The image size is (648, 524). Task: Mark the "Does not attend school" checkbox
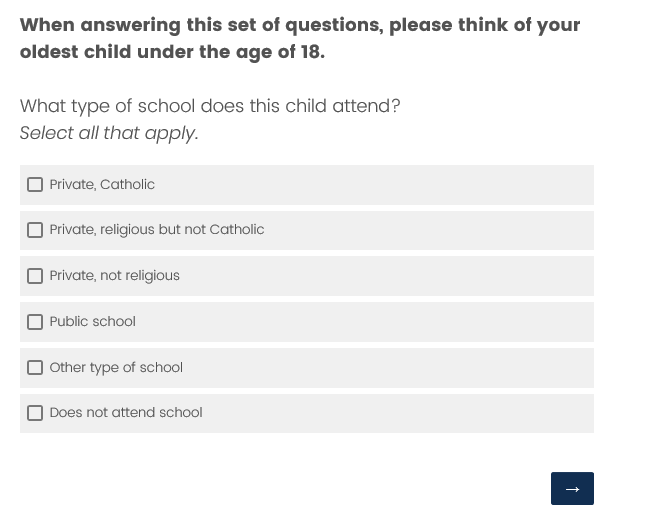click(35, 413)
